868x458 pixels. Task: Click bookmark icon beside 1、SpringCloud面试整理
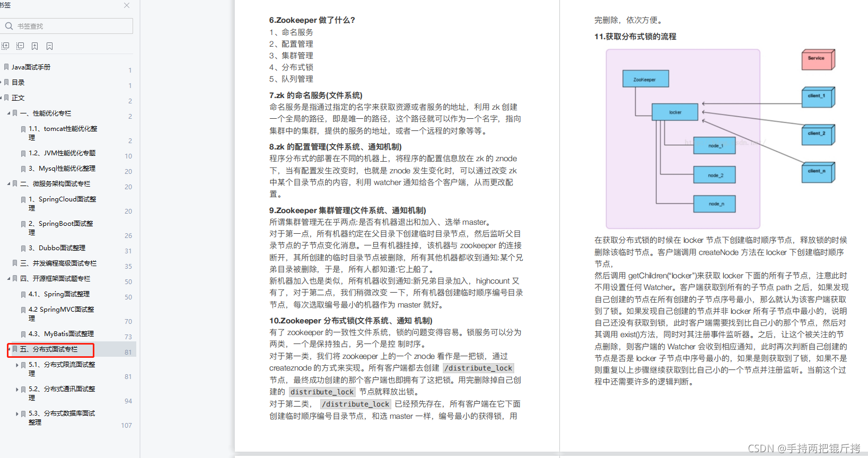click(23, 199)
